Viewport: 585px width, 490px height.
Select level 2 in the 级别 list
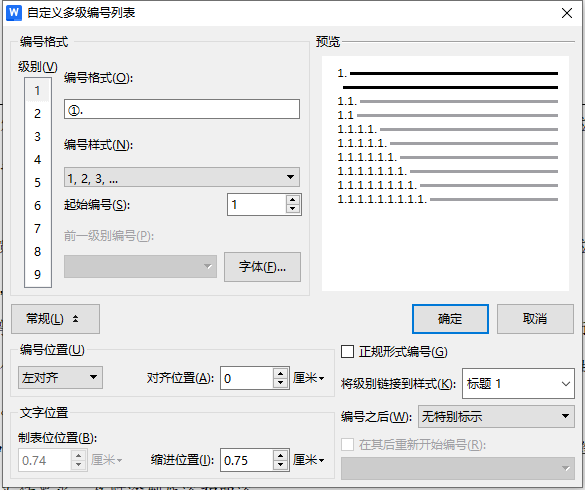pyautogui.click(x=37, y=113)
